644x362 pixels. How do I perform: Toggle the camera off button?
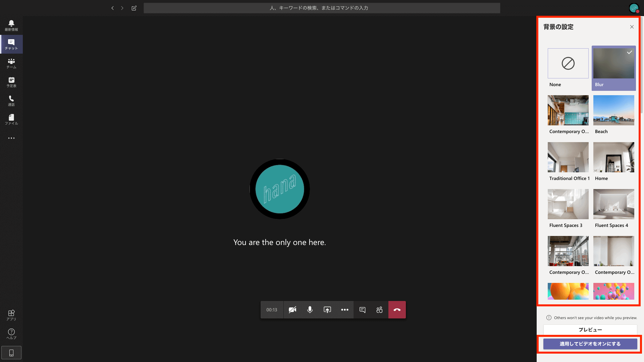click(292, 309)
